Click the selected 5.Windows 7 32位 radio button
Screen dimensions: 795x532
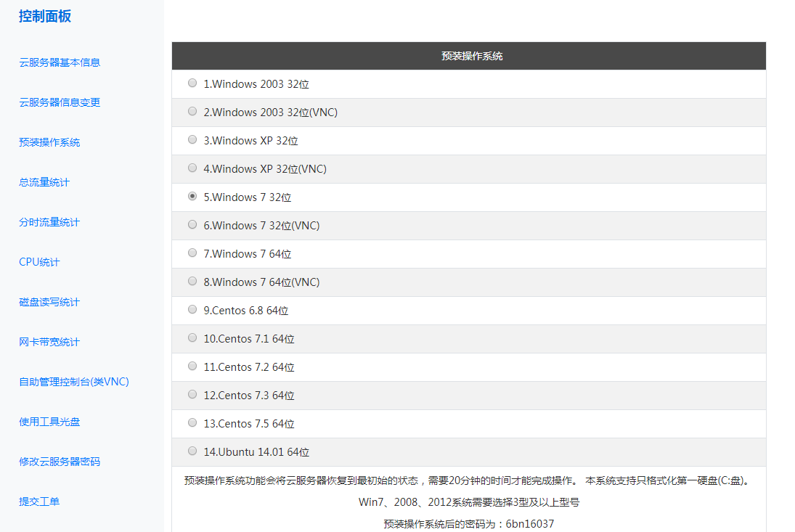(192, 196)
